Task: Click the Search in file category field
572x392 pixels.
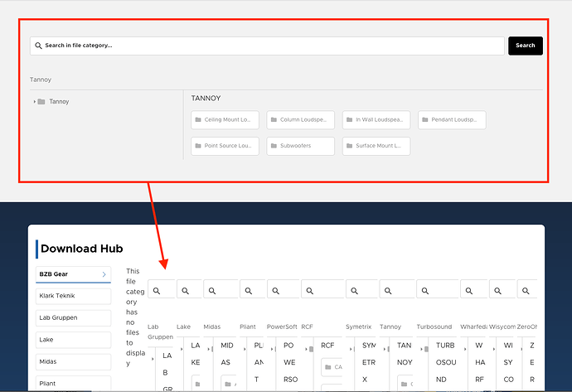Action: point(266,46)
